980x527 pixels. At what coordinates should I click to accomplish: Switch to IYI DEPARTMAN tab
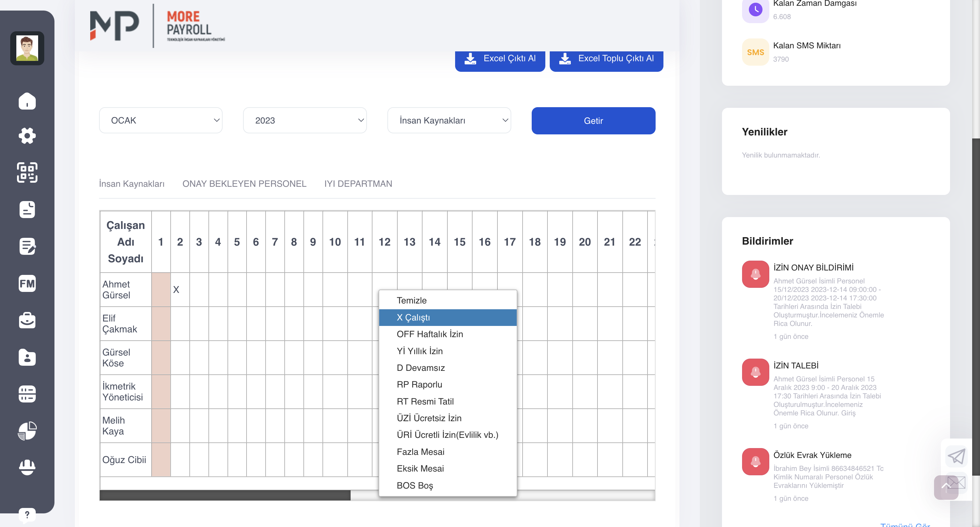[x=358, y=184]
